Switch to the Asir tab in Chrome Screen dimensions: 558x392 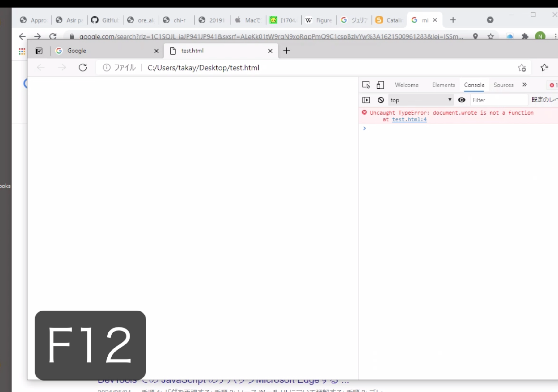[x=70, y=20]
